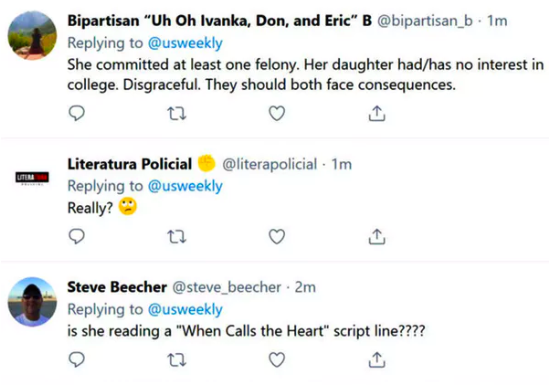The height and width of the screenshot is (388, 555).
Task: View the Bipartisan B avatar picture
Action: 32,35
